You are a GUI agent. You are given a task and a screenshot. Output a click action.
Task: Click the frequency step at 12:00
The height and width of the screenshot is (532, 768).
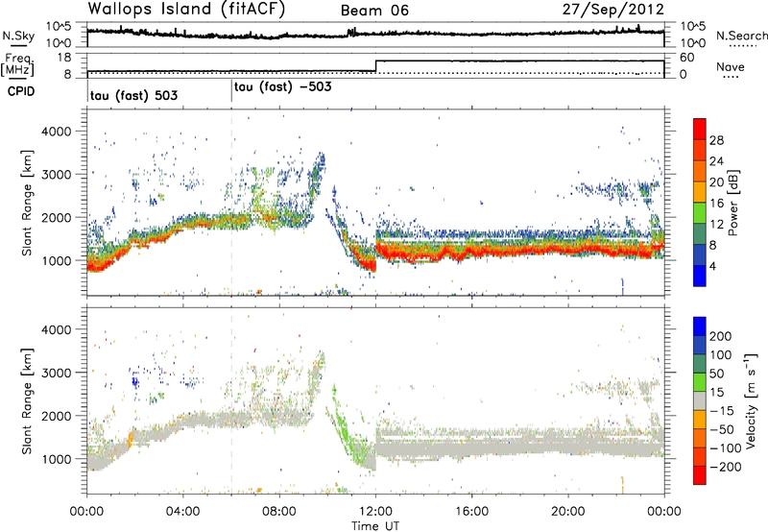coord(375,66)
